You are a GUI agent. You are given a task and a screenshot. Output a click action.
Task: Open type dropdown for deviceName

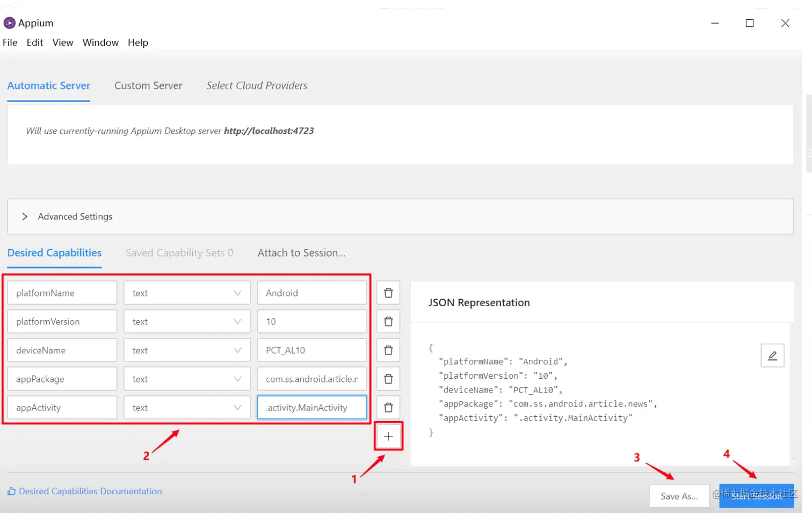[187, 350]
